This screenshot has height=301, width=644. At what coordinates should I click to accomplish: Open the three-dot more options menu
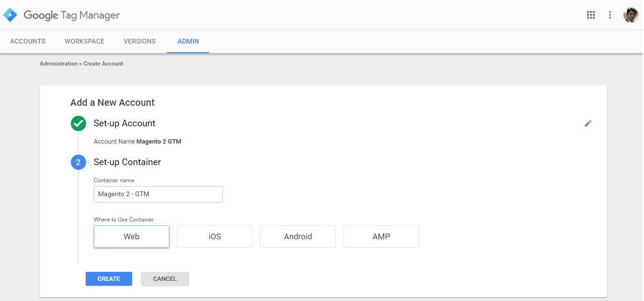610,15
